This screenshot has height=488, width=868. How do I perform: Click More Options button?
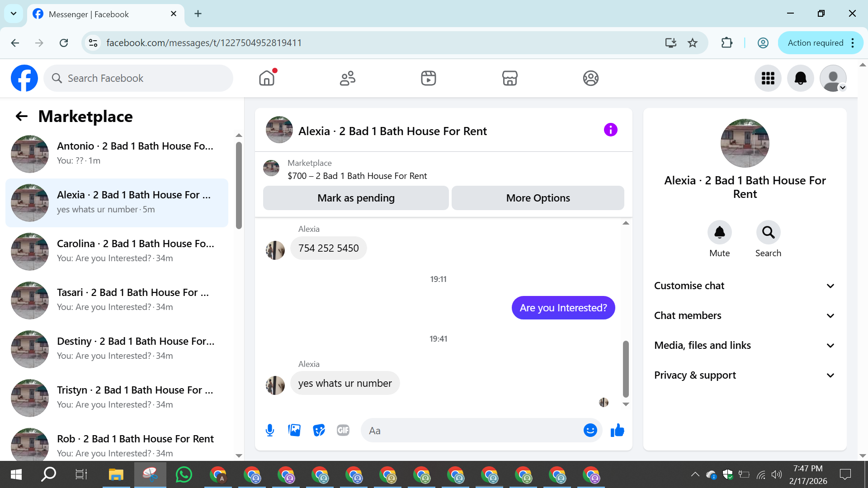click(x=538, y=198)
